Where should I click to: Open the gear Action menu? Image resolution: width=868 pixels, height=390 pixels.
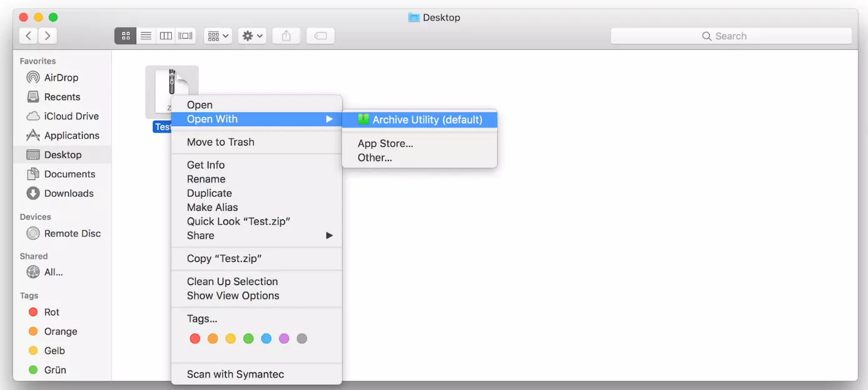click(253, 36)
